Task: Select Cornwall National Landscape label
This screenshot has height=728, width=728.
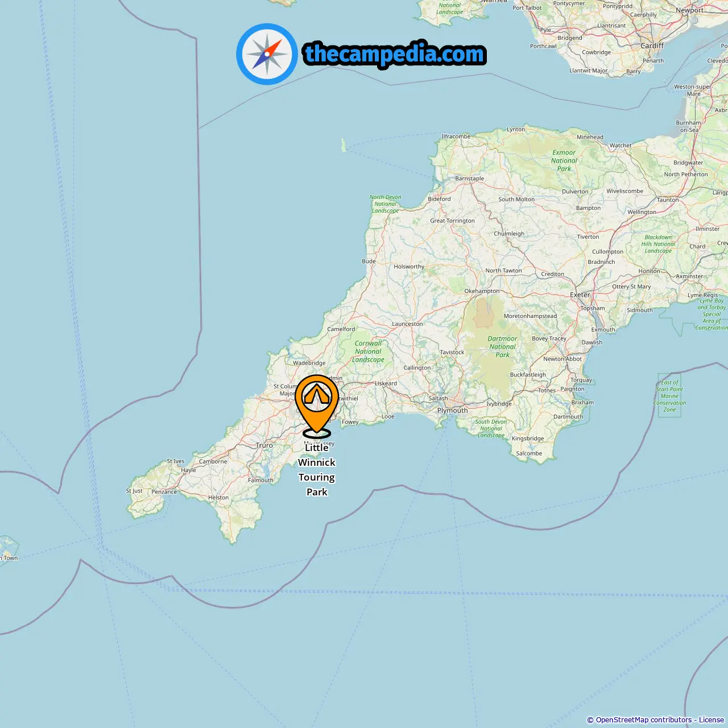Action: pyautogui.click(x=369, y=351)
